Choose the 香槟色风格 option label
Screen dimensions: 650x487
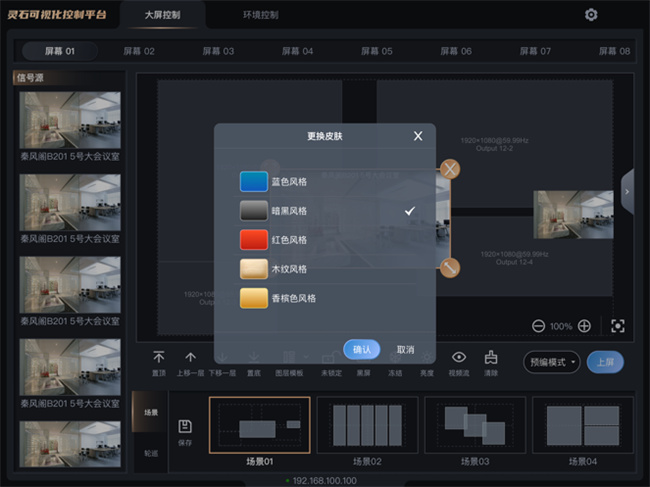point(293,298)
